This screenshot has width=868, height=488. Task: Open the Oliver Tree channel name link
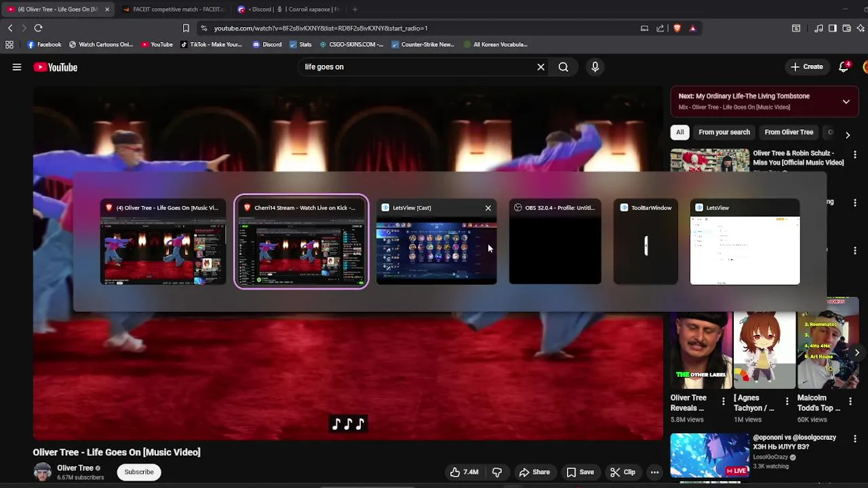(x=75, y=468)
